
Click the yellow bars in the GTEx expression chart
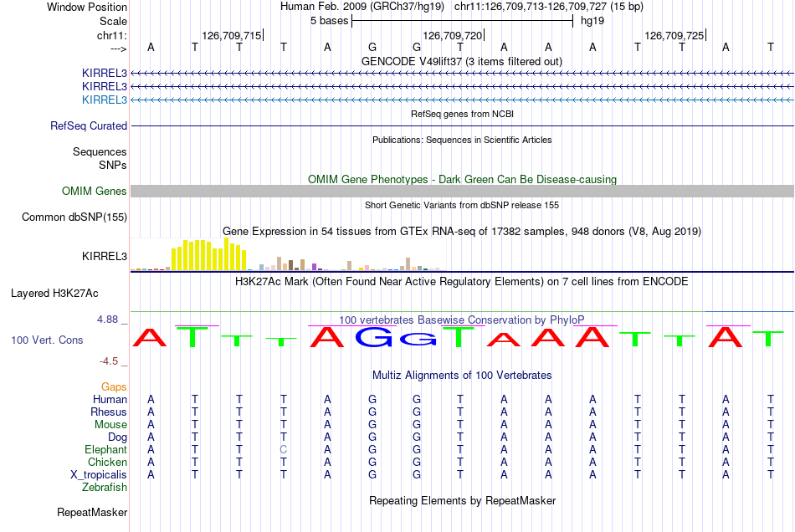[x=209, y=254]
